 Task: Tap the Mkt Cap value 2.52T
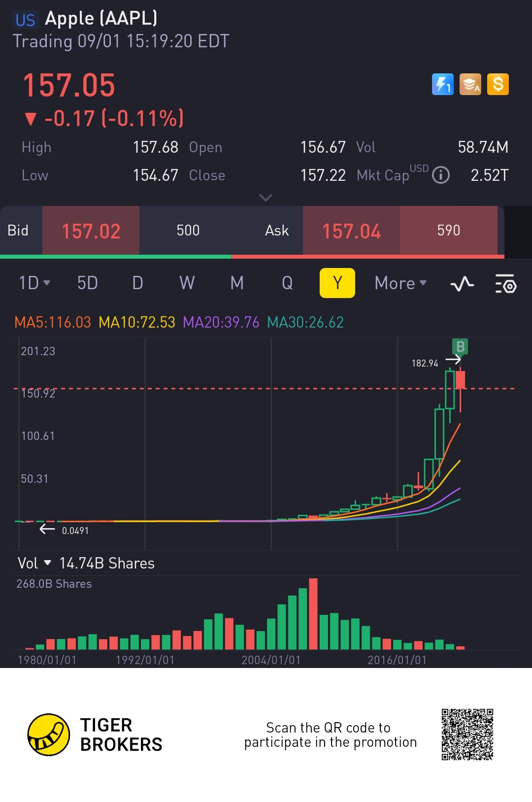click(490, 175)
